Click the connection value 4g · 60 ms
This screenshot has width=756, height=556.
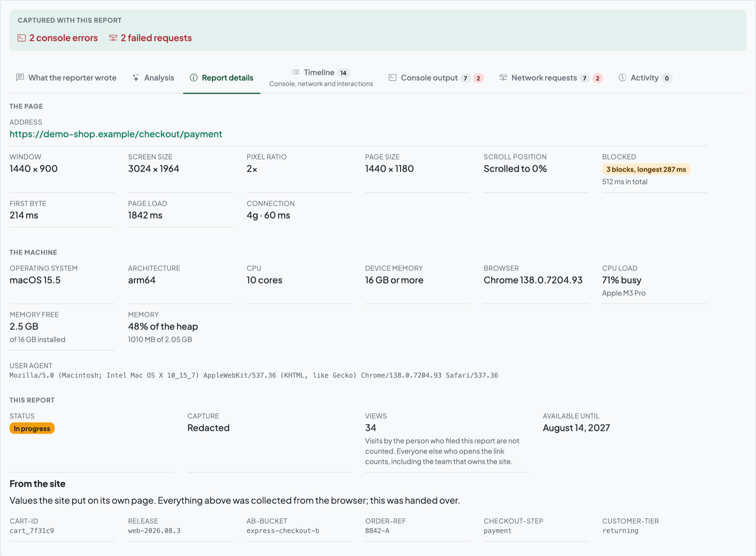coord(268,215)
